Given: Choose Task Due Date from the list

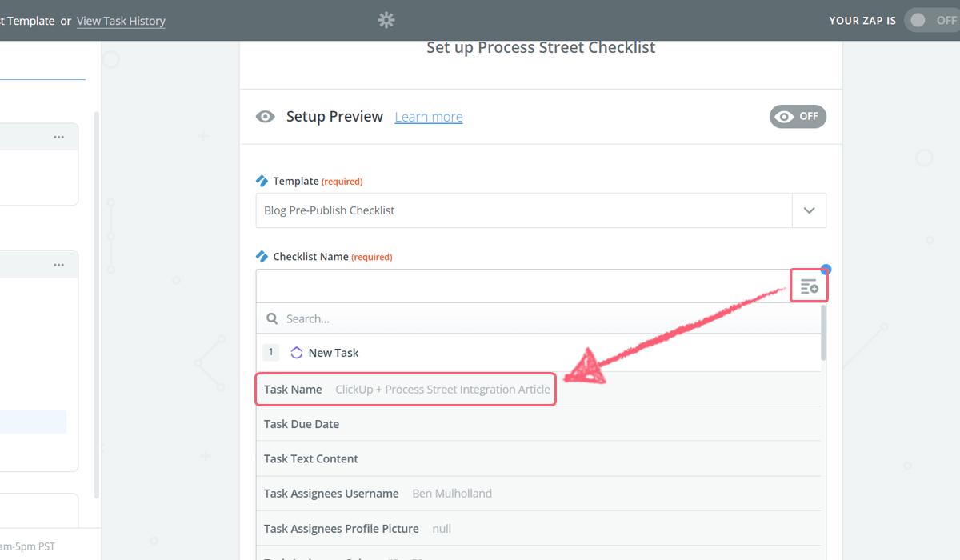Looking at the screenshot, I should click(x=302, y=424).
